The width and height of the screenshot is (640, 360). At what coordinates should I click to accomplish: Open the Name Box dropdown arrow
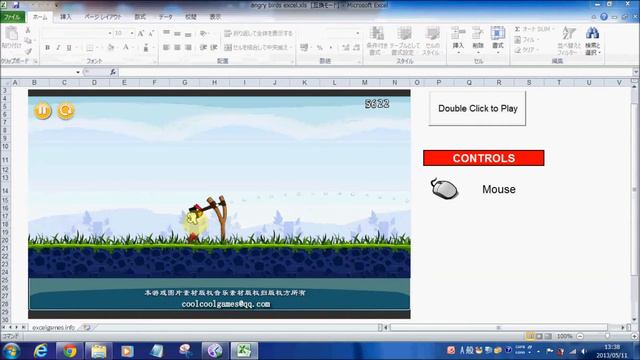pyautogui.click(x=78, y=72)
